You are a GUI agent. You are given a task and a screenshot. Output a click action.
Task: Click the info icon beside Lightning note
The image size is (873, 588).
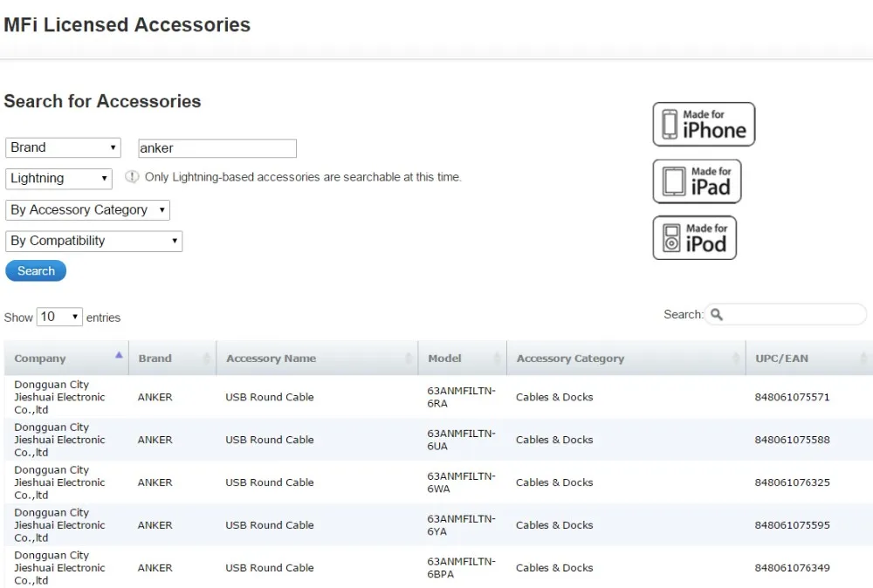[132, 177]
